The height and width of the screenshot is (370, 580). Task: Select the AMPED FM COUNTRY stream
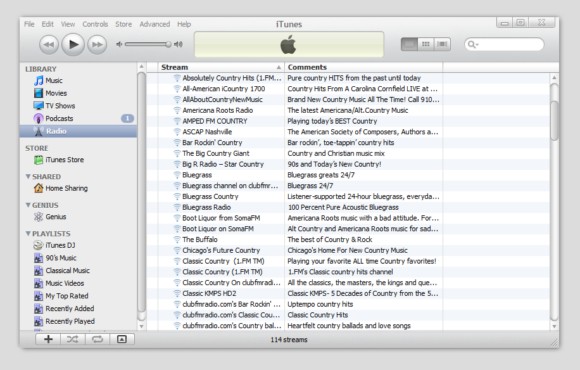[x=348, y=121]
